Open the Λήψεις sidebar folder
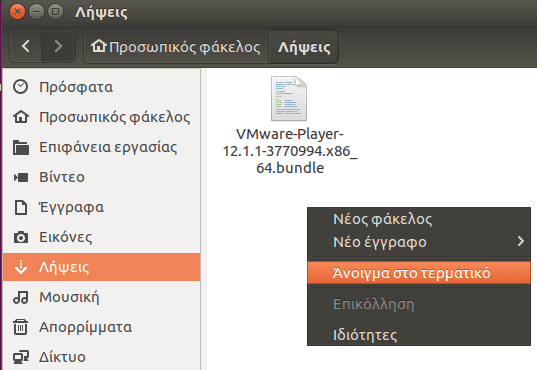The height and width of the screenshot is (370, 537). pyautogui.click(x=101, y=267)
